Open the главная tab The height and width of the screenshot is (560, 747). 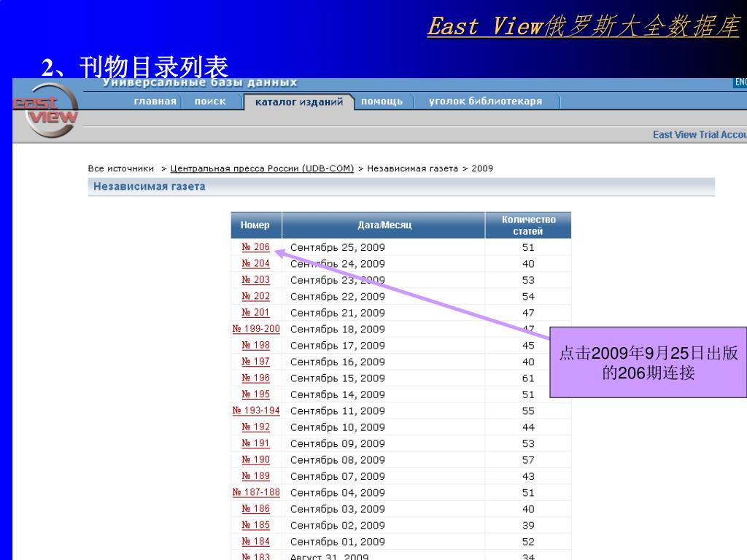coord(155,101)
